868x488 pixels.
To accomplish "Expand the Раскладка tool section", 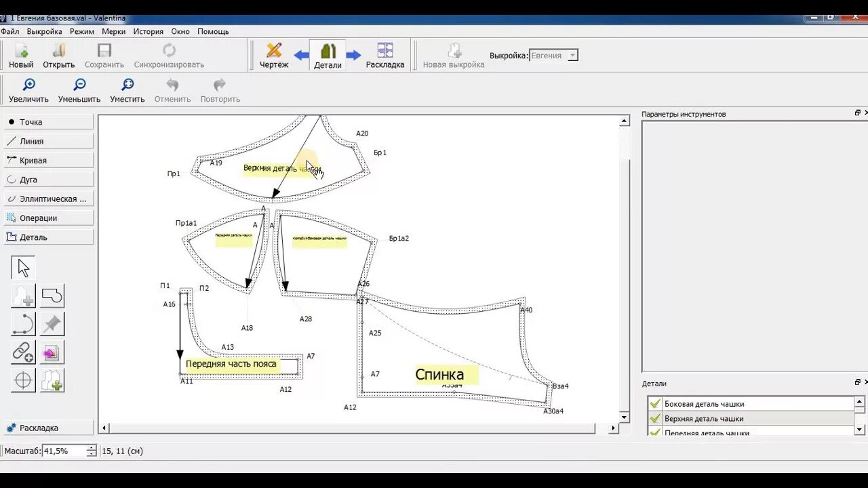I will [47, 428].
